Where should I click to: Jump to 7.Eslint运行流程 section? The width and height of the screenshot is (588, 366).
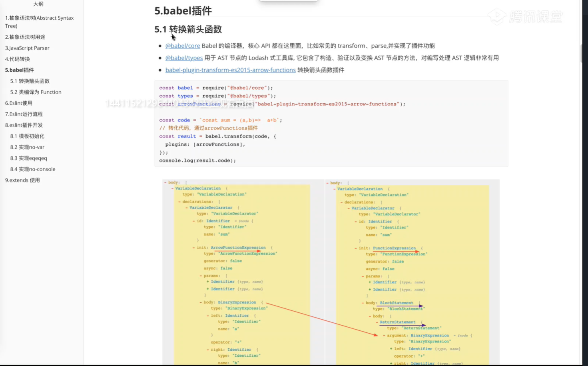24,114
